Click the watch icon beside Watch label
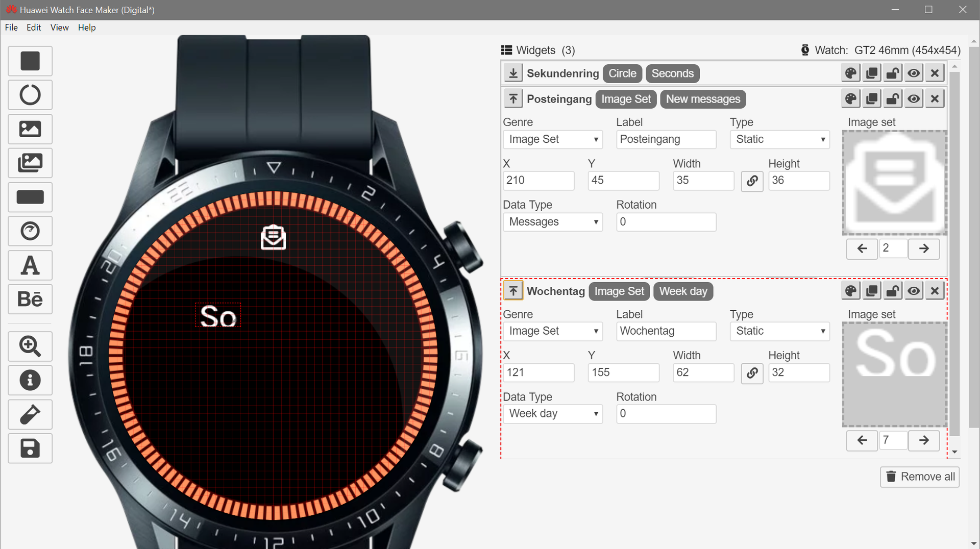Image resolution: width=980 pixels, height=549 pixels. tap(805, 50)
